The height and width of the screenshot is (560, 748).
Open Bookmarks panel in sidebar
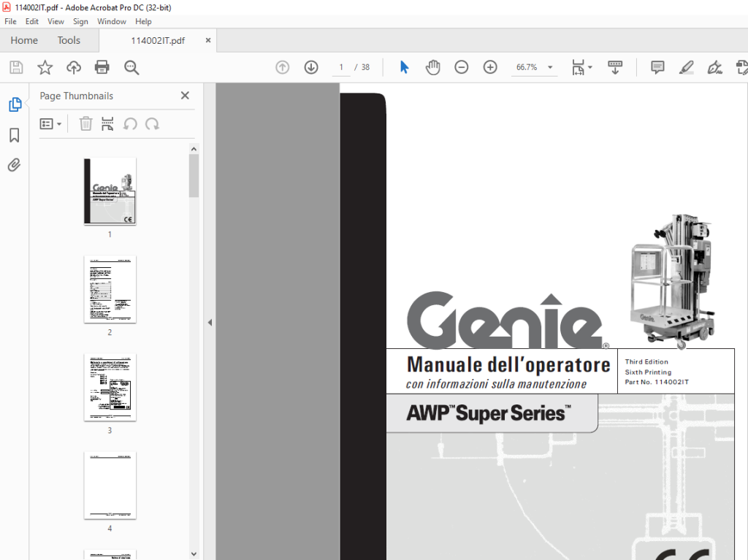(x=15, y=135)
